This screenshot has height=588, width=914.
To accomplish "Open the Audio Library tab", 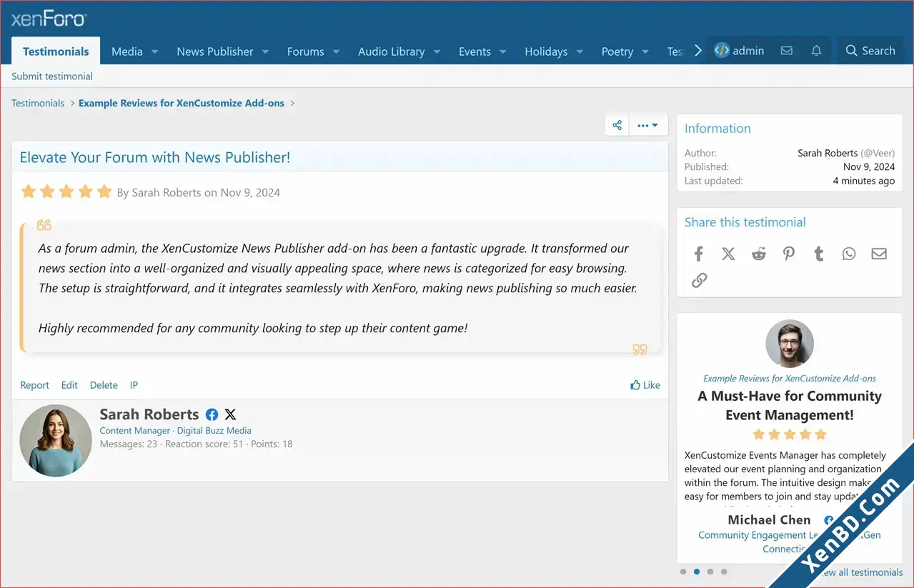I will pyautogui.click(x=391, y=51).
